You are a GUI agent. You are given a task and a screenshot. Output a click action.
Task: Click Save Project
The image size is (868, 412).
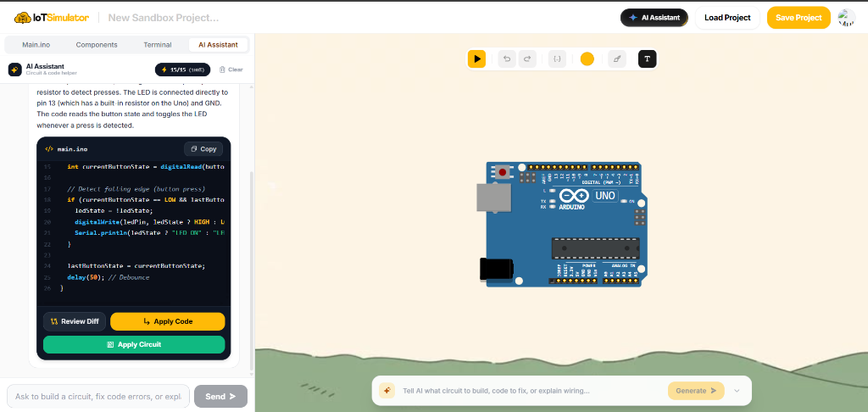click(798, 18)
